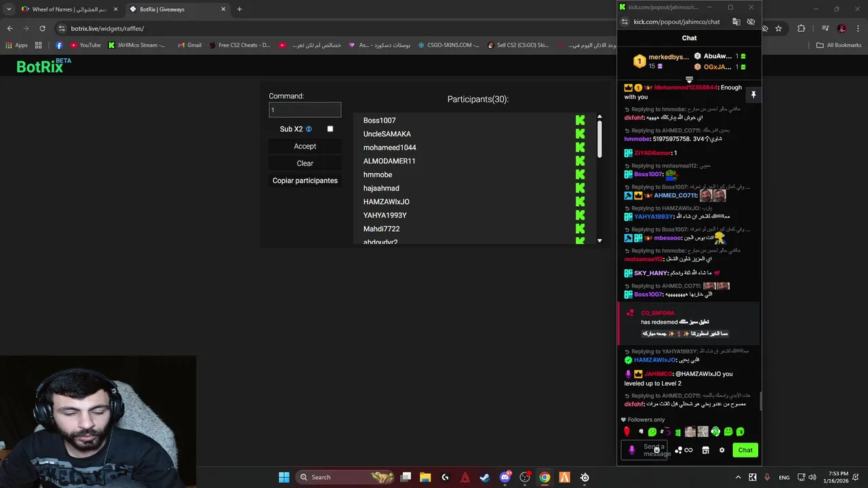Select participant Mahdi7722 in the list
Screen dimensions: 868x488
click(381, 229)
